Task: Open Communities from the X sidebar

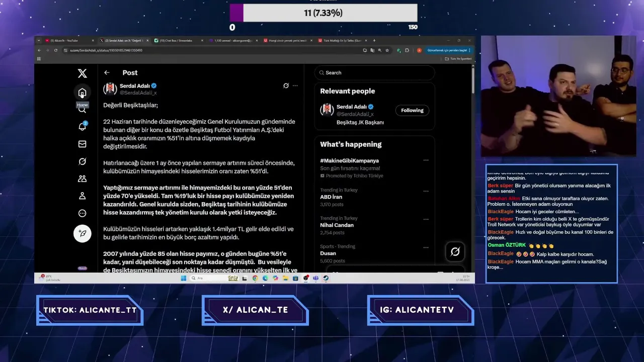Action: [82, 178]
